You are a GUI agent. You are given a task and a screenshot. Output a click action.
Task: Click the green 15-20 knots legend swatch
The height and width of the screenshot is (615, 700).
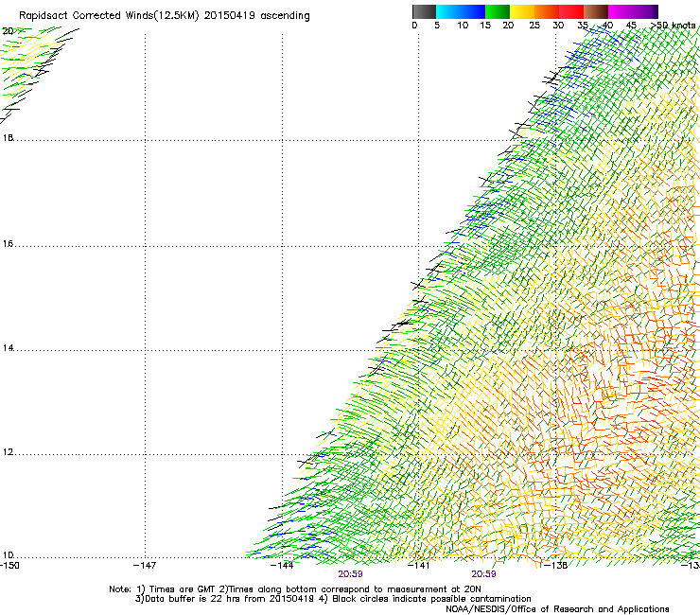pos(498,11)
